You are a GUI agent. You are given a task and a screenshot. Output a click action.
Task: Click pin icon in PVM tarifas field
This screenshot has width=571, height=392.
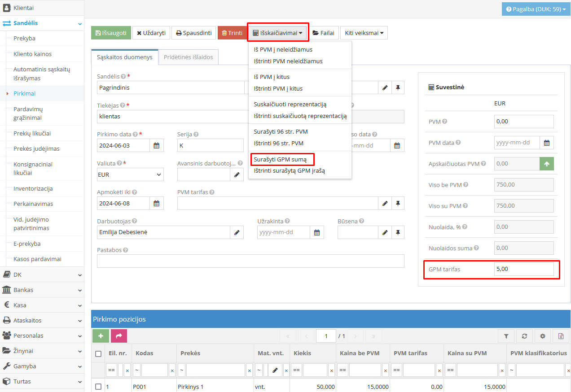[398, 203]
